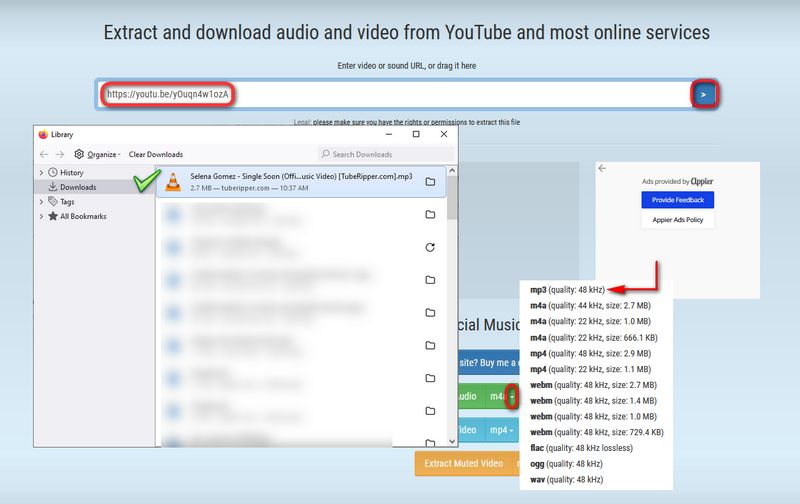This screenshot has width=800, height=504.
Task: Close the Library window
Action: pyautogui.click(x=444, y=134)
